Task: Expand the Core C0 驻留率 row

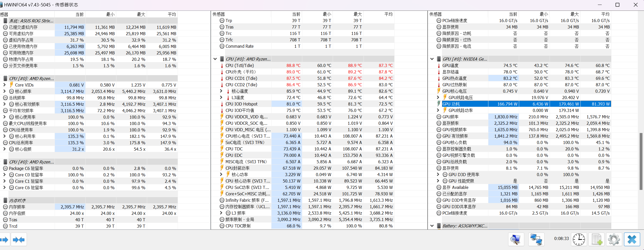Action: pos(4,175)
